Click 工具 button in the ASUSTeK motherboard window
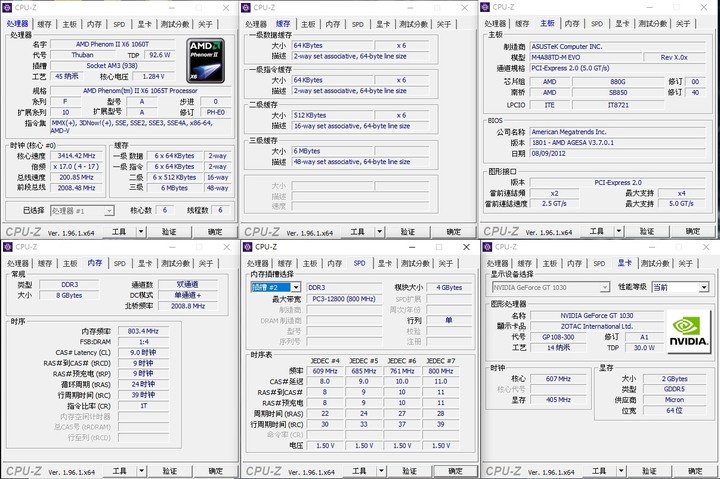The image size is (720, 479). [596, 231]
